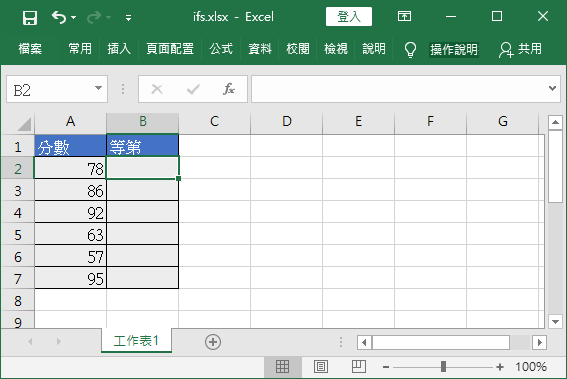The width and height of the screenshot is (567, 379).
Task: Select the cell containing 95
Action: pyautogui.click(x=71, y=278)
